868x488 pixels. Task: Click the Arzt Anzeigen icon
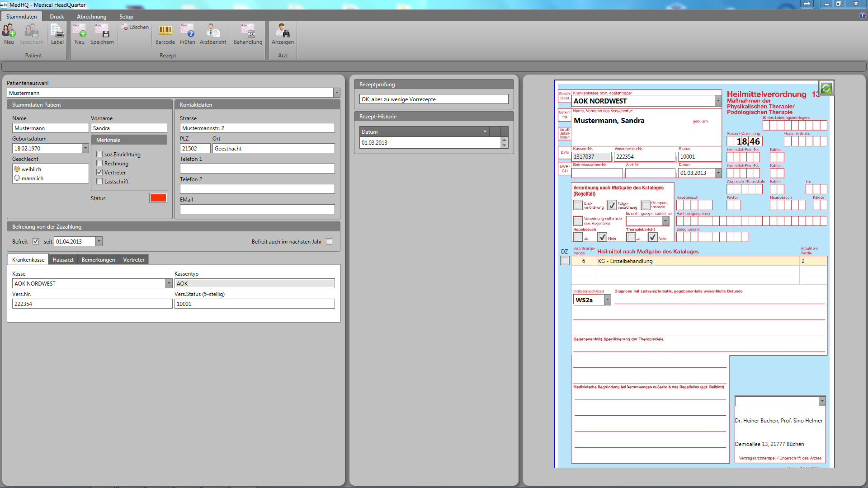click(283, 34)
